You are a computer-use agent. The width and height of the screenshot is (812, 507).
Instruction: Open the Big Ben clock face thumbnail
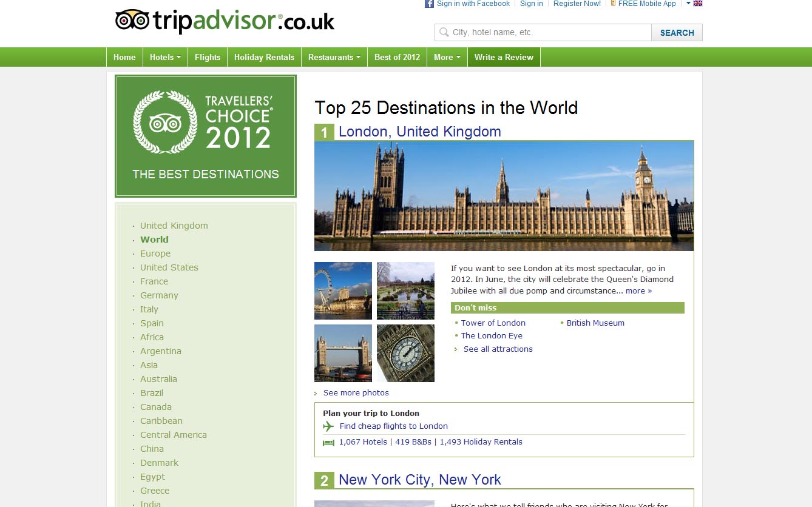405,353
